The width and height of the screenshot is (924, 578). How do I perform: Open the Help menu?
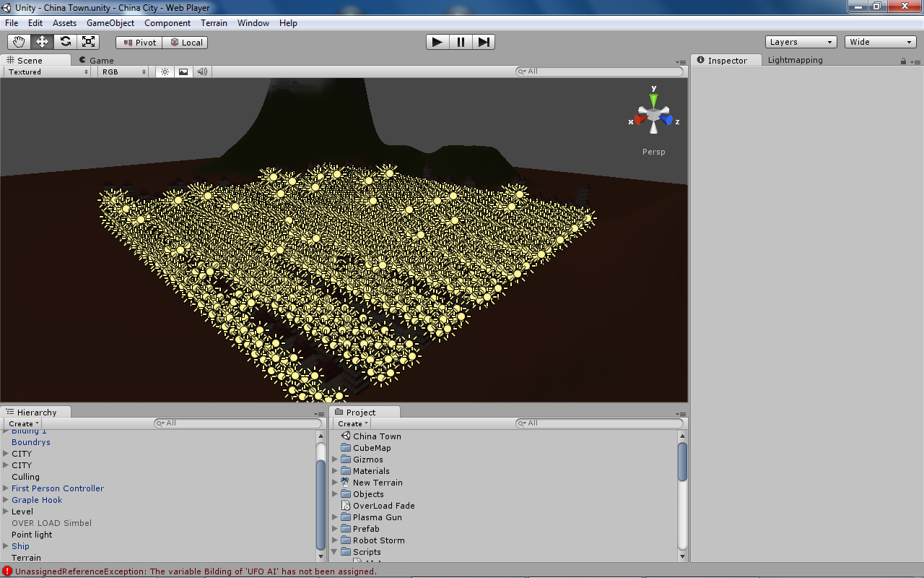(x=288, y=23)
